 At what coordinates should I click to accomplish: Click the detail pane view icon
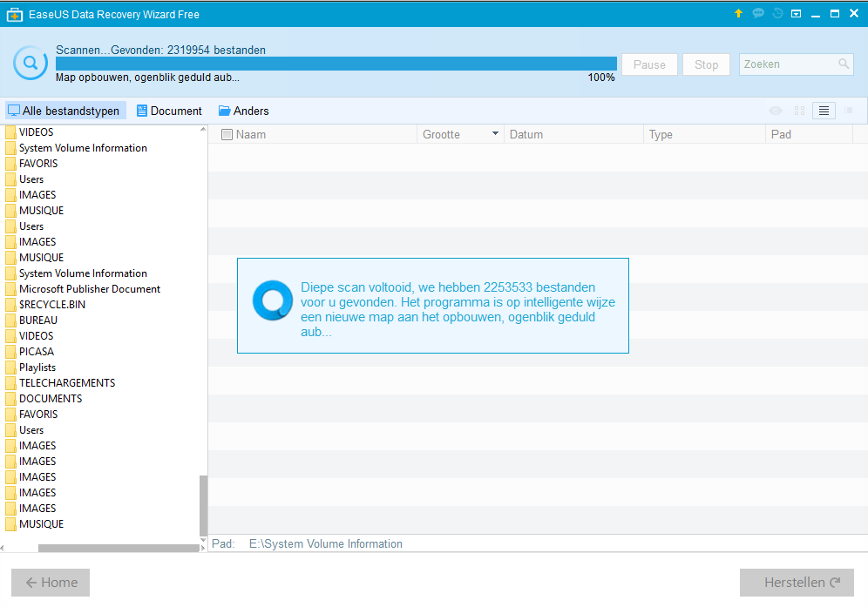(848, 111)
